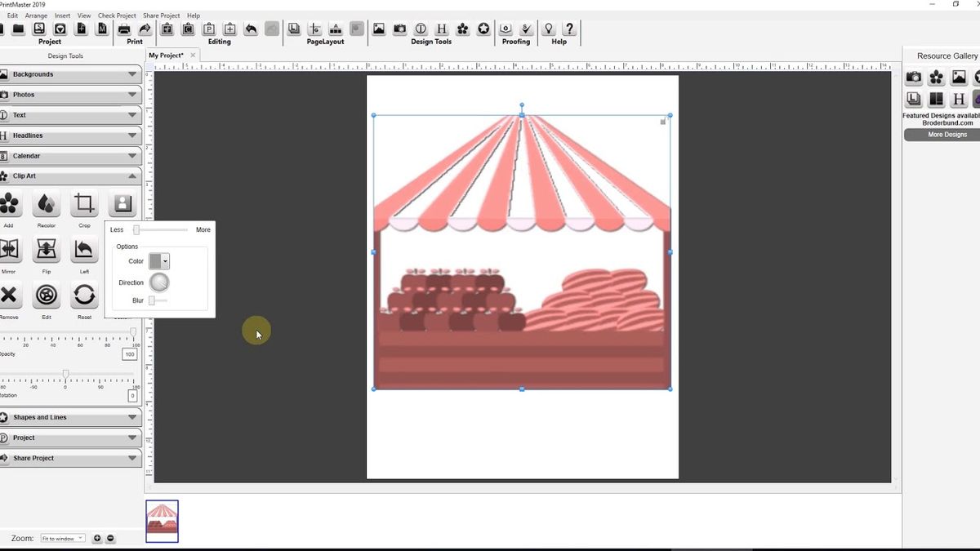Click the layers icon in PageLayout group
Image resolution: width=980 pixels, height=551 pixels.
tap(294, 29)
